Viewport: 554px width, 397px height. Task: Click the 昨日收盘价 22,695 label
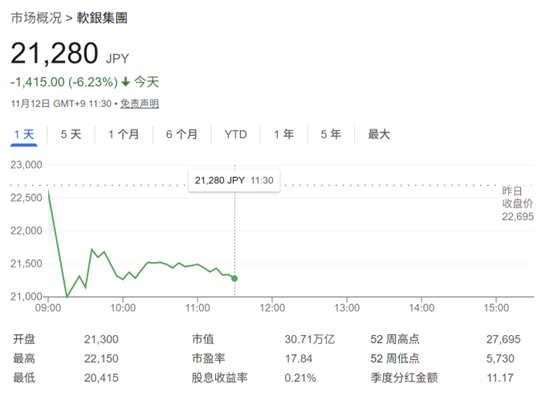[x=518, y=204]
